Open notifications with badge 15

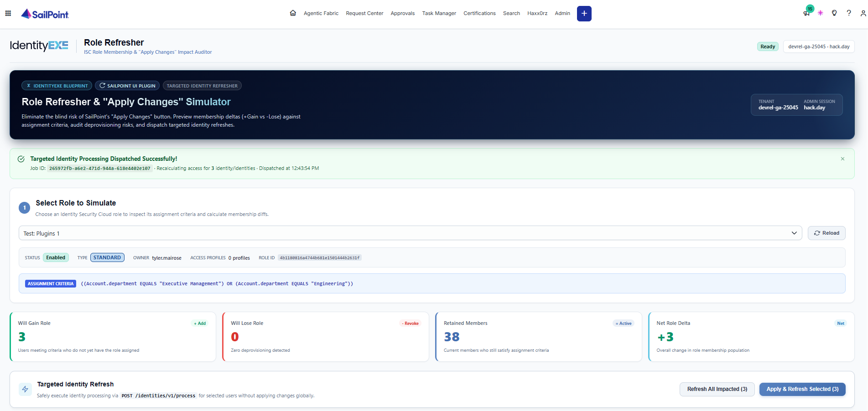click(x=807, y=12)
